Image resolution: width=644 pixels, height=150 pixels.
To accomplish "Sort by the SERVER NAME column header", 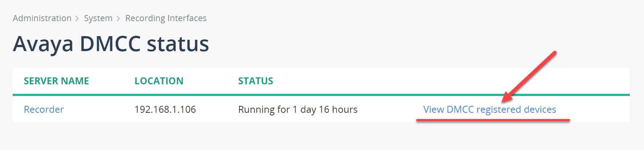I will pyautogui.click(x=56, y=81).
